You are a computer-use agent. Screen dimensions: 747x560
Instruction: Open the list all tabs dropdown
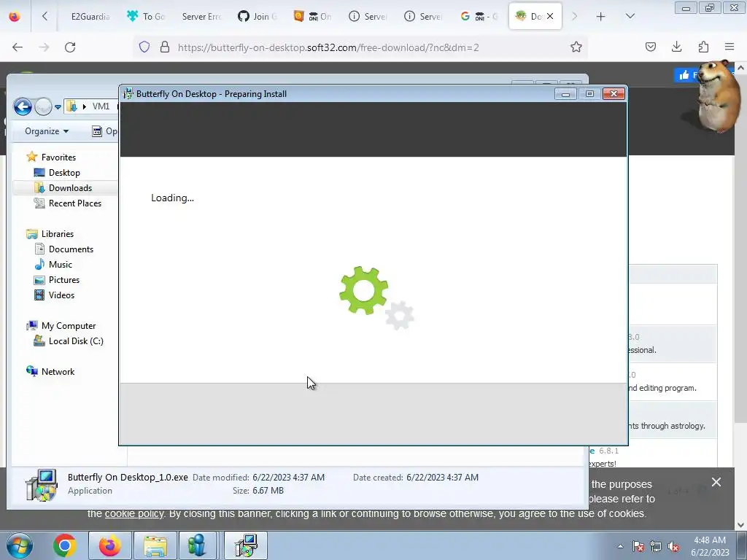pos(630,16)
